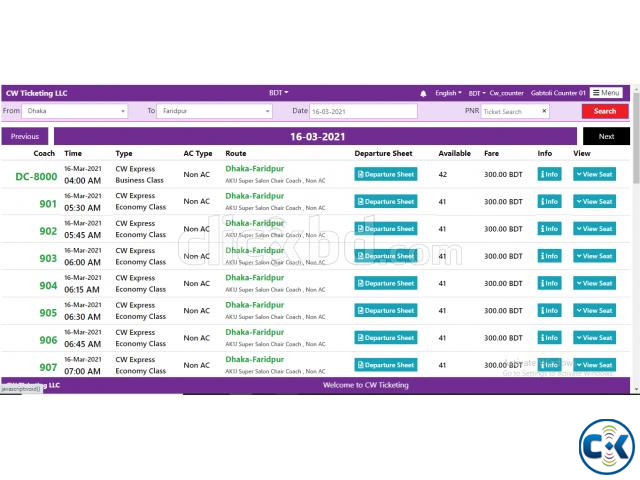Click the 04:00 AM departure time

[82, 180]
